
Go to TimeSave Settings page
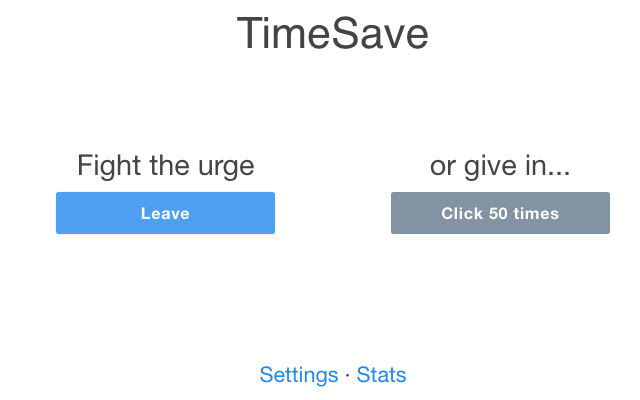[x=298, y=375]
